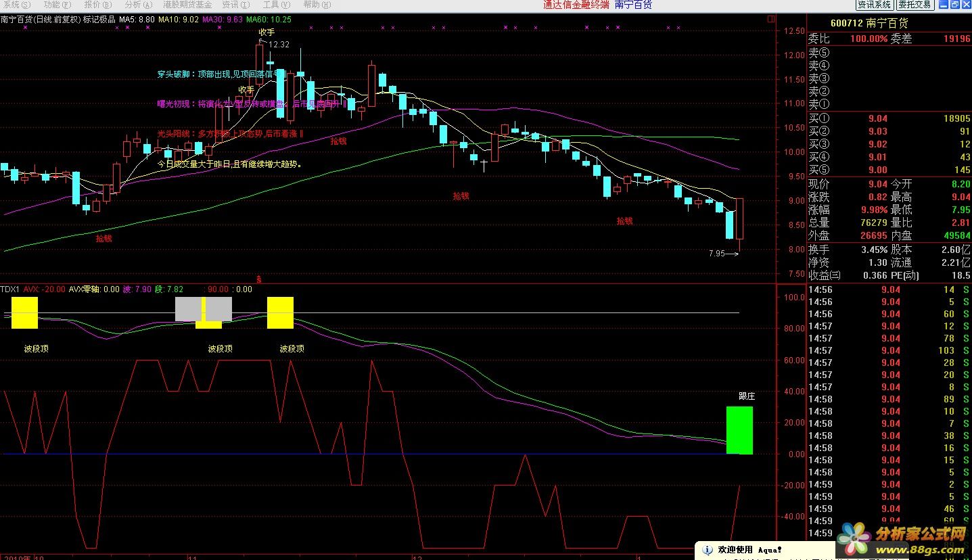Click the green 跟庄 signal bar
The width and height of the screenshot is (972, 560).
point(739,430)
